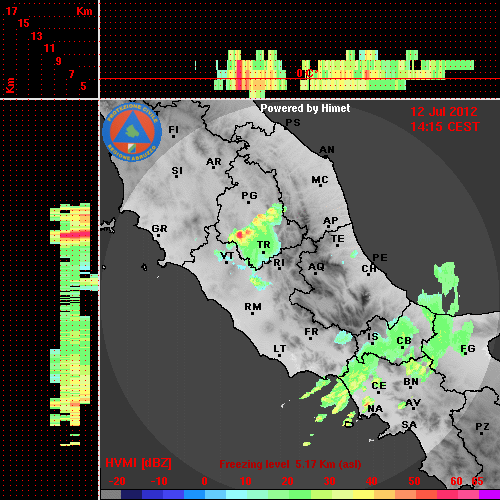
Task: Click the Powered by Himet text
Action: pos(305,108)
